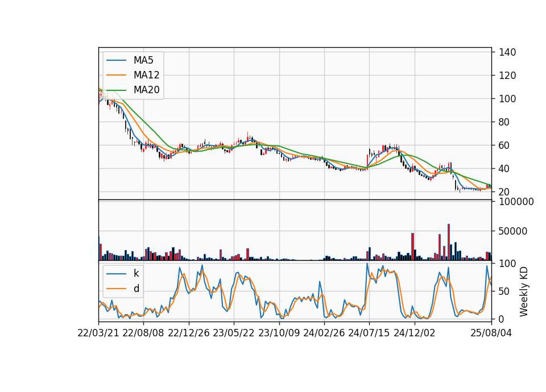Click the 100000 volume axis label

coord(516,202)
